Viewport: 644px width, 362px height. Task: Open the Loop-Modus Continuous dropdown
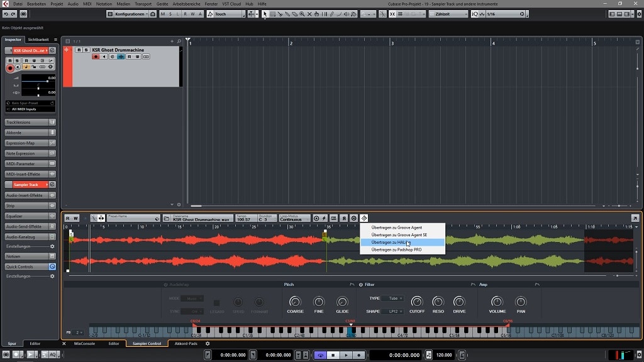[x=294, y=218]
